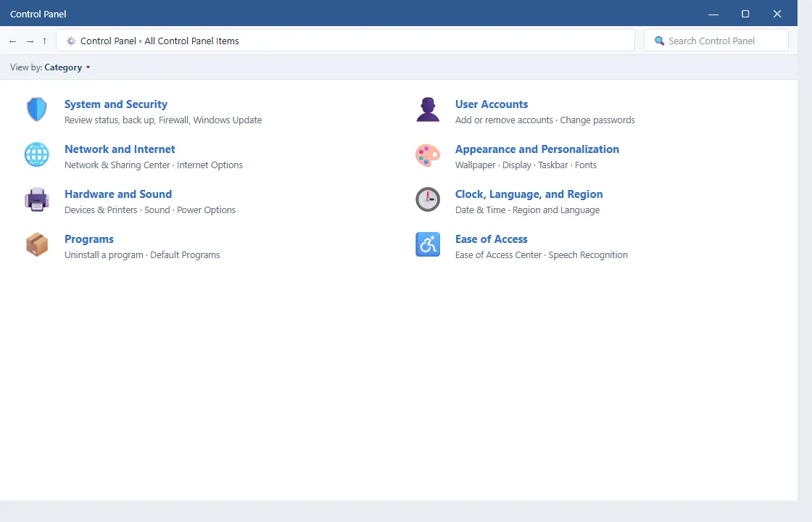812x522 pixels.
Task: Open System and Security shield icon
Action: pyautogui.click(x=37, y=109)
